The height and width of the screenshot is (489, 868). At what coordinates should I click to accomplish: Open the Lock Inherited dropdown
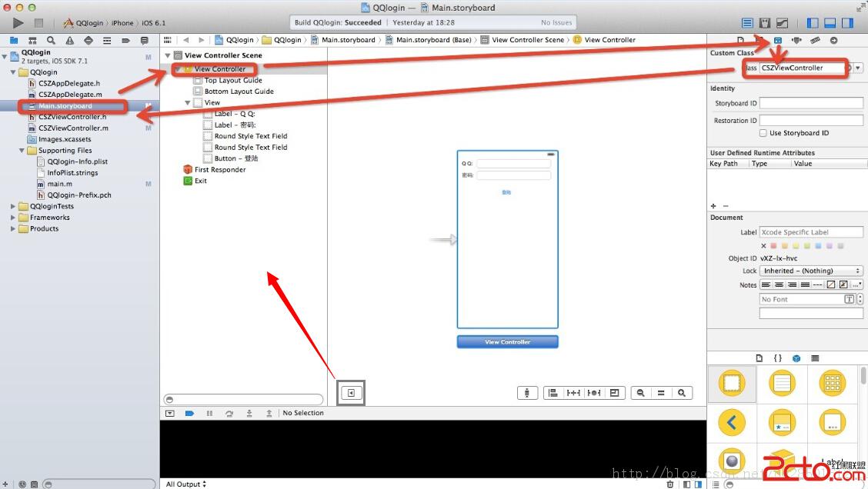tap(811, 271)
